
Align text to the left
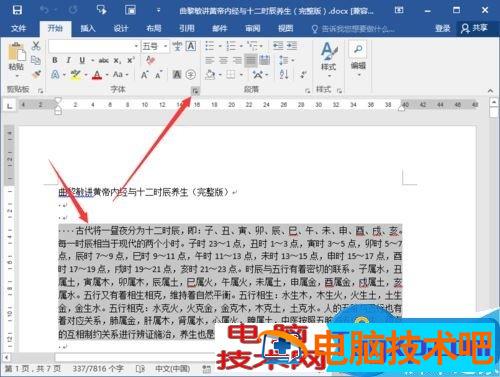(x=210, y=60)
